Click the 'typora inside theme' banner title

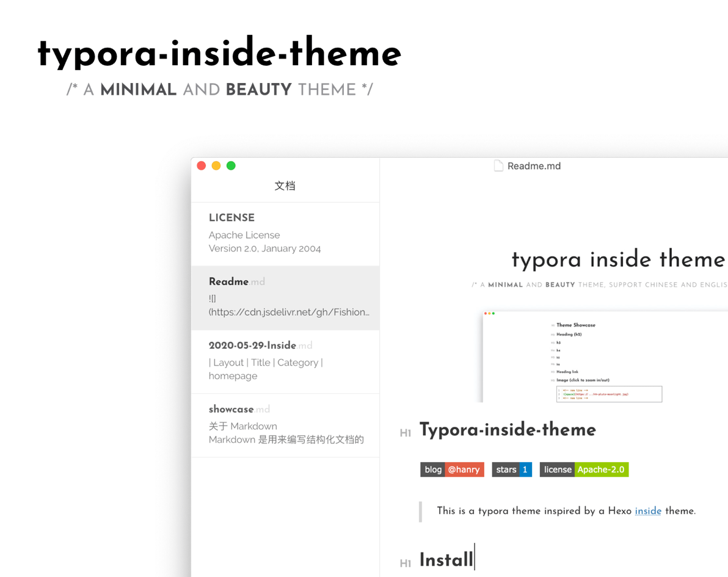[x=618, y=259]
